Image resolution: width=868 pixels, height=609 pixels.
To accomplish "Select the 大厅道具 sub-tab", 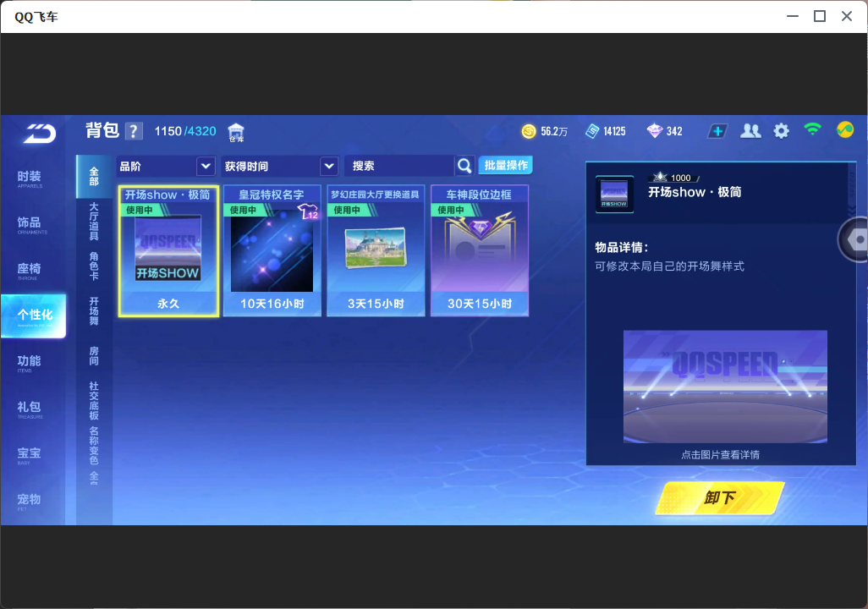I will pos(94,221).
